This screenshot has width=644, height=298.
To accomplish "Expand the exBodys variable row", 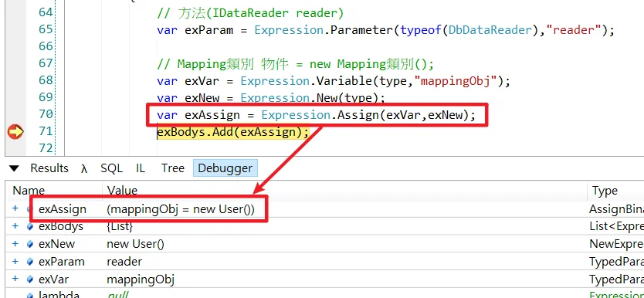I will [x=15, y=225].
